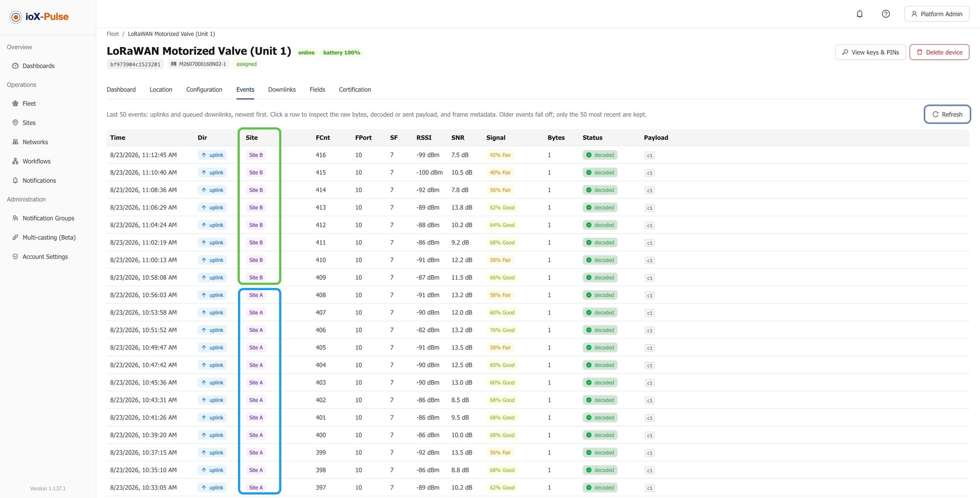Click the Site A badge for FCnt 408
The width and height of the screenshot is (980, 498).
click(x=256, y=295)
